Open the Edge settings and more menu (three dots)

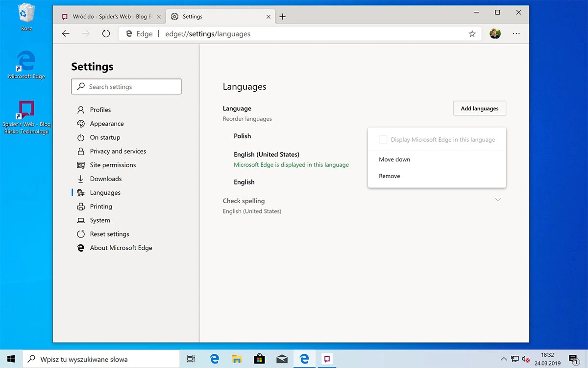click(x=516, y=34)
